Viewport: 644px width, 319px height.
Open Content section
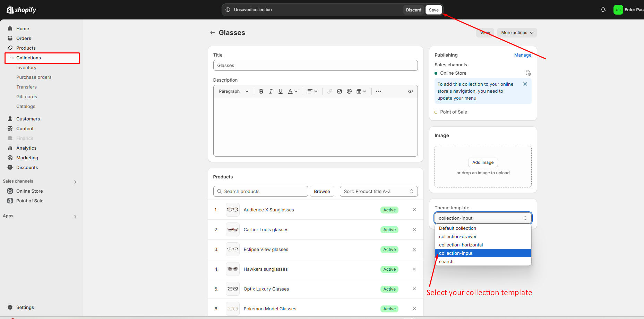(x=25, y=128)
